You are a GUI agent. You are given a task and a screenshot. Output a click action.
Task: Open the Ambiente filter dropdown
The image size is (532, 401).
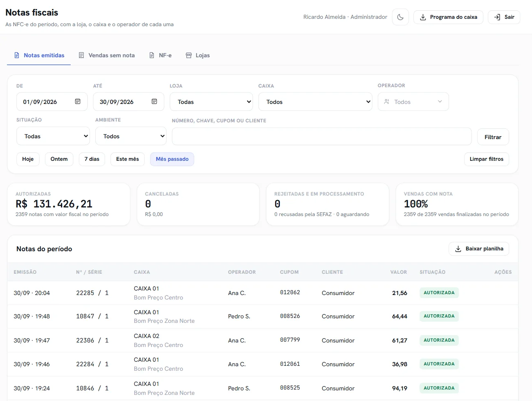[x=131, y=136]
